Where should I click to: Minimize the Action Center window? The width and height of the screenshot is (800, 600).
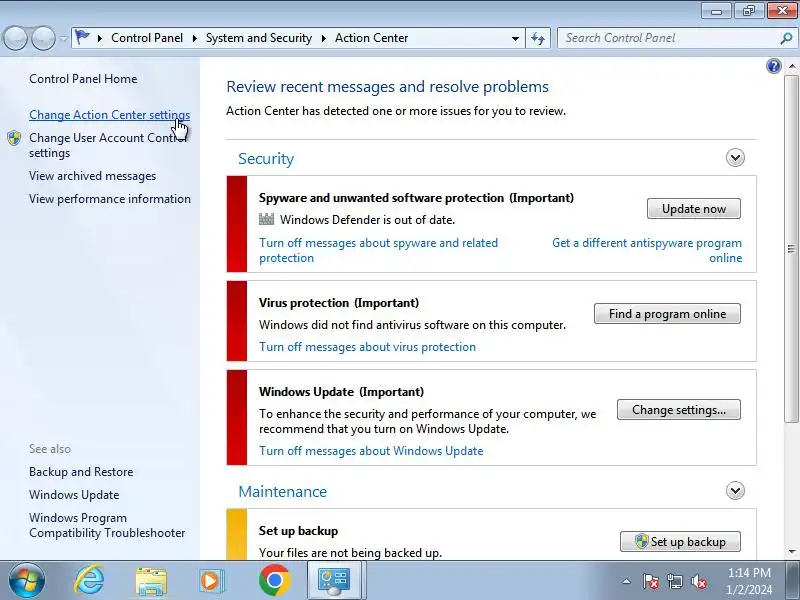pos(716,11)
